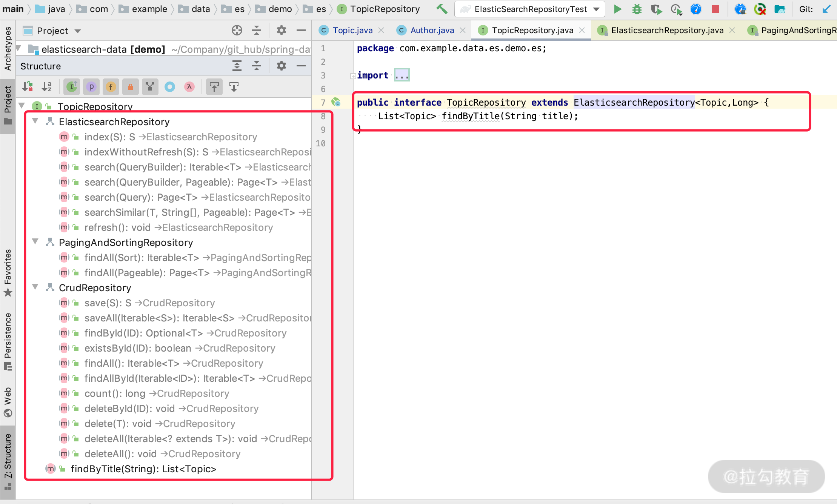
Task: Click the demo breadcrumb folder
Action: [280, 9]
